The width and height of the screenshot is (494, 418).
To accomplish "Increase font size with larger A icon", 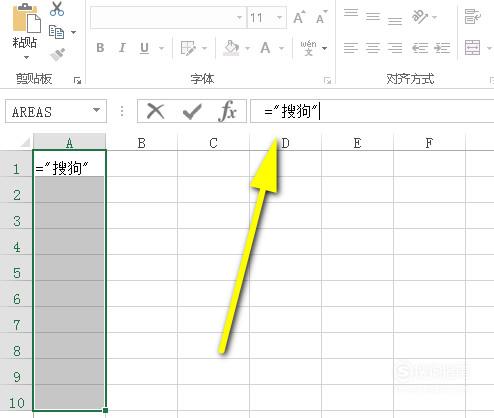I will [x=299, y=17].
